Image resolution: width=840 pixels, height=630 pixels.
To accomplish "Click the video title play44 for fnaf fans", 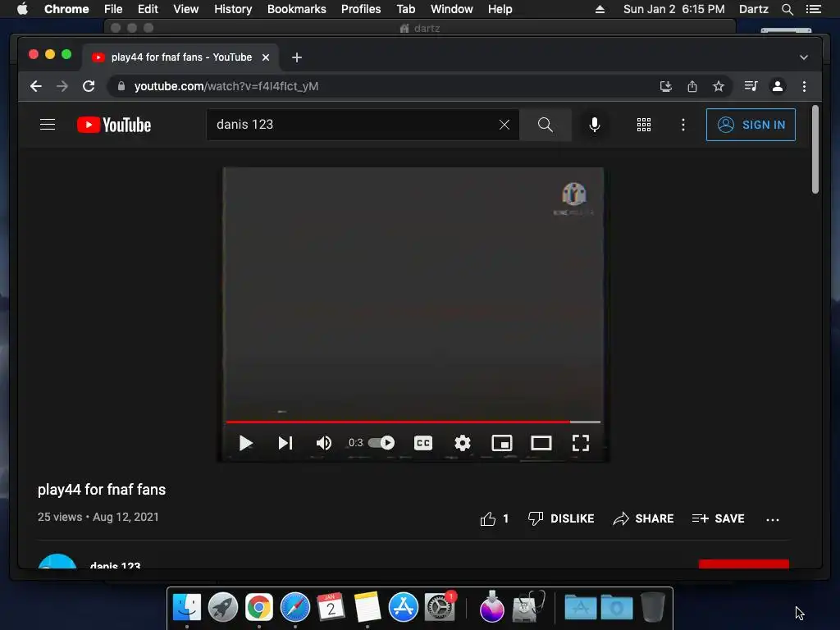I will coord(102,490).
